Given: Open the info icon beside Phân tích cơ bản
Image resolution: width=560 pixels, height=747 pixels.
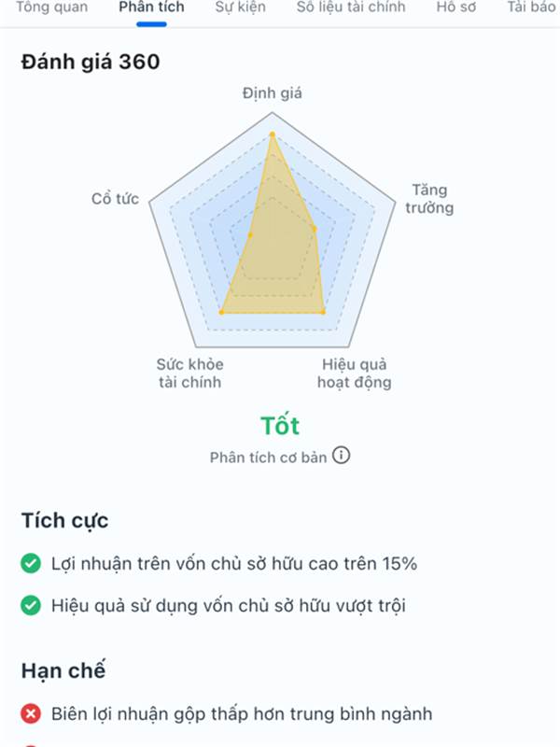Looking at the screenshot, I should click(341, 456).
